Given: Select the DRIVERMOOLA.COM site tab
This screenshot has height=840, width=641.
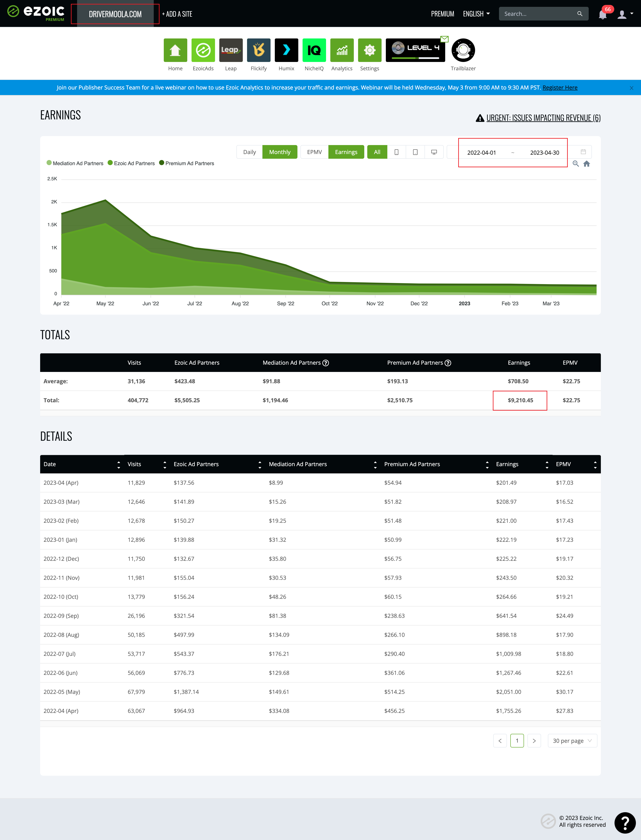Looking at the screenshot, I should (115, 14).
